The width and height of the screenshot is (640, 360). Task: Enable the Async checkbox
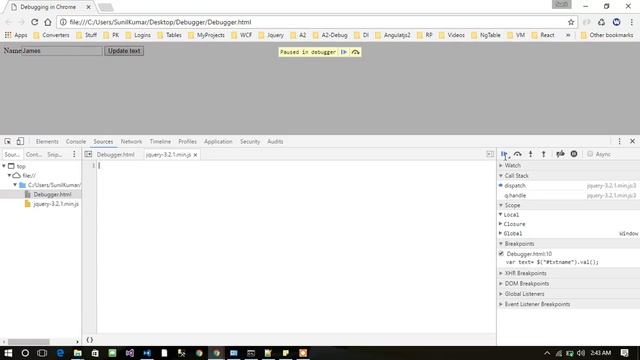pyautogui.click(x=590, y=154)
